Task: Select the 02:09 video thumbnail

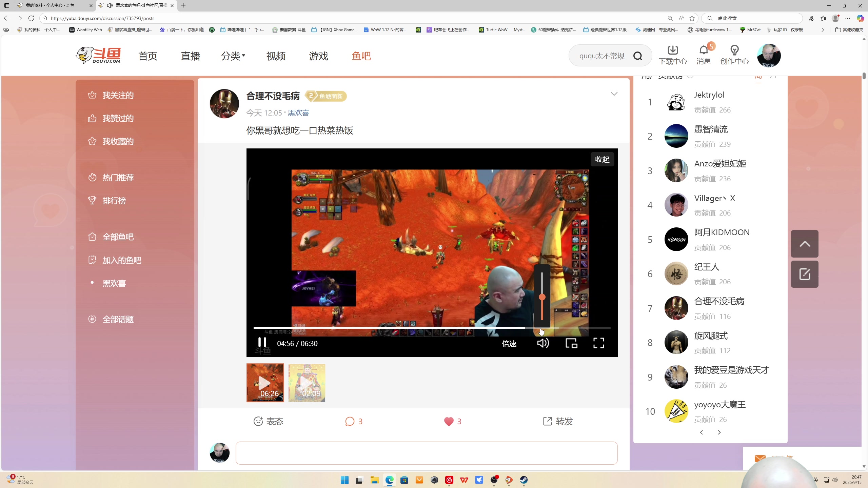Action: coord(307,383)
